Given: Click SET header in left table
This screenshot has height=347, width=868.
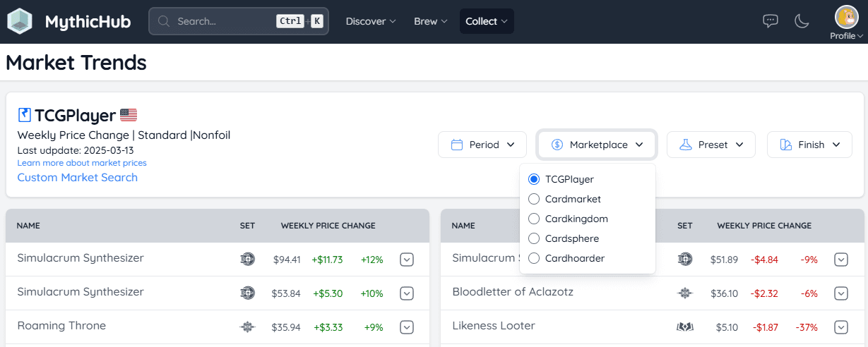Looking at the screenshot, I should 247,226.
